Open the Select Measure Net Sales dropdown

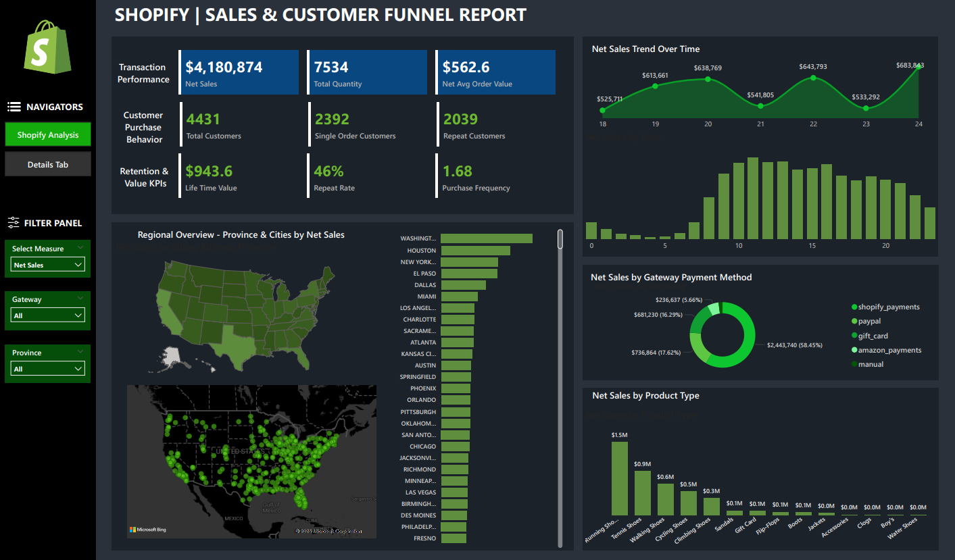[x=48, y=265]
